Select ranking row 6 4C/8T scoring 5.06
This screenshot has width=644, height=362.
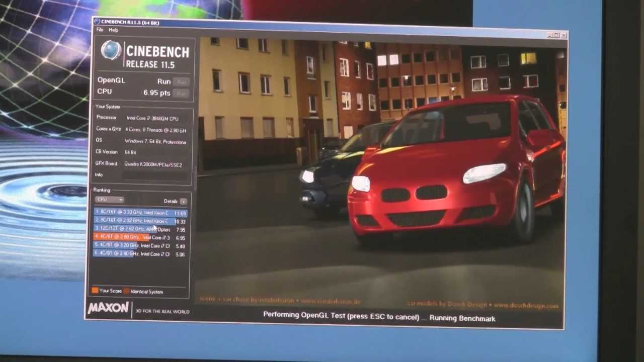140,254
